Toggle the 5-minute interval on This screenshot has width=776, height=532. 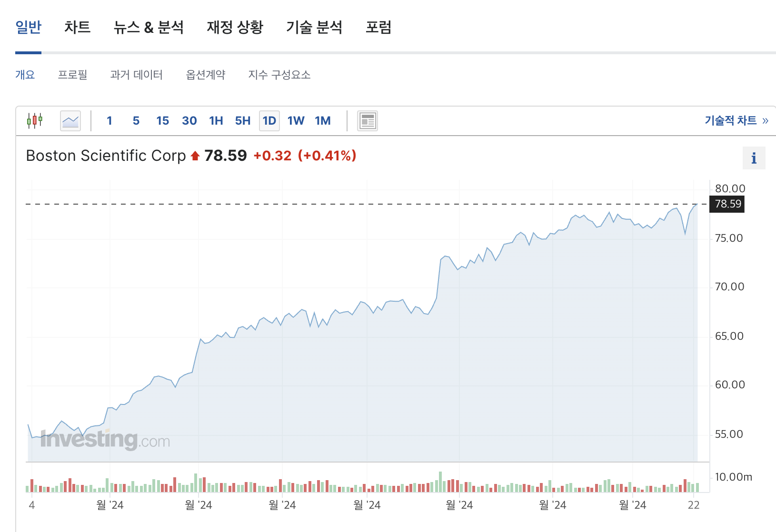[136, 120]
